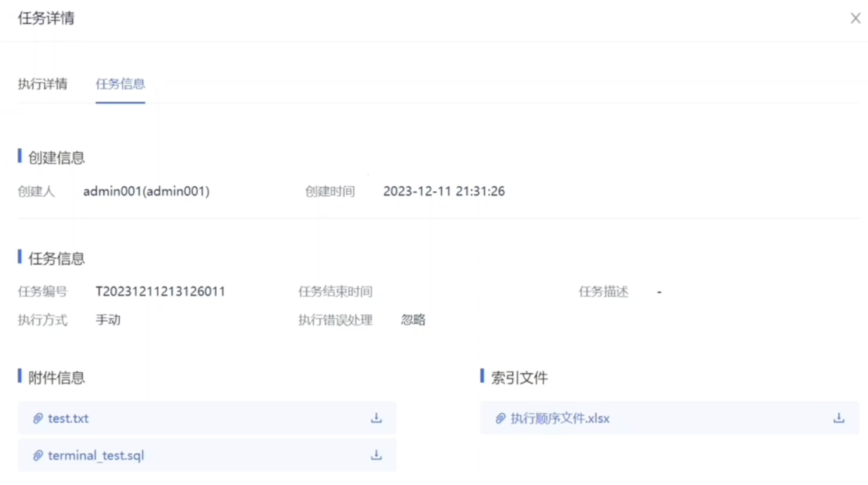Click the 执行错误处理 label
This screenshot has height=485, width=868.
pyautogui.click(x=335, y=320)
